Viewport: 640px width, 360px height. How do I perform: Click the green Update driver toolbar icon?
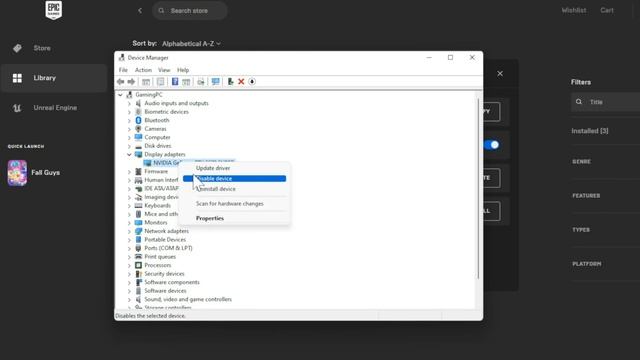tap(230, 82)
